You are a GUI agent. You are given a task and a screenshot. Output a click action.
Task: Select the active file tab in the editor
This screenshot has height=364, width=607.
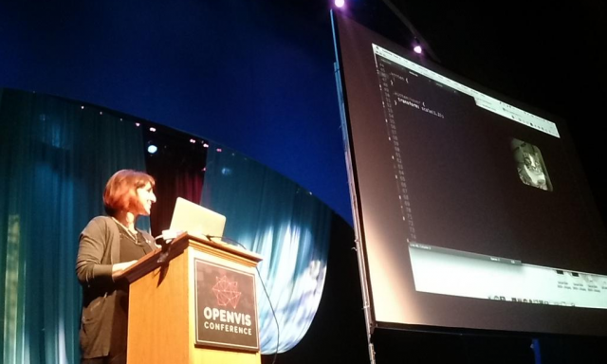point(413,74)
